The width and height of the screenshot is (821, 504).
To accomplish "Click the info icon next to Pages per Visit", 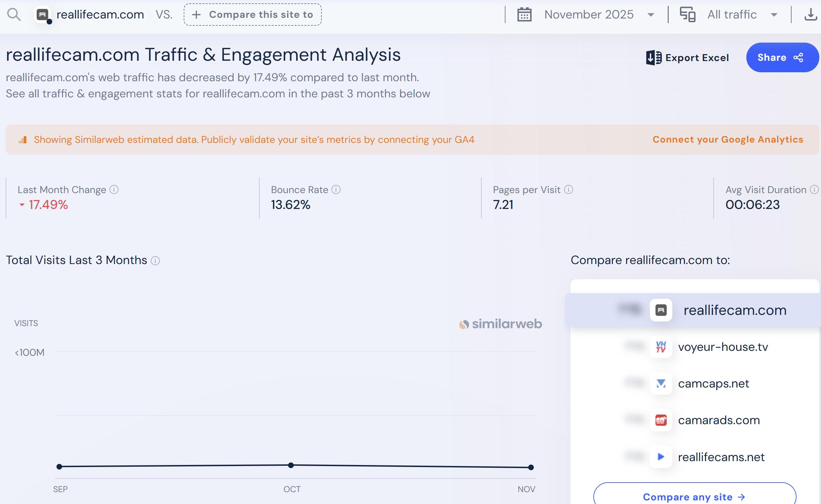I will [x=569, y=190].
